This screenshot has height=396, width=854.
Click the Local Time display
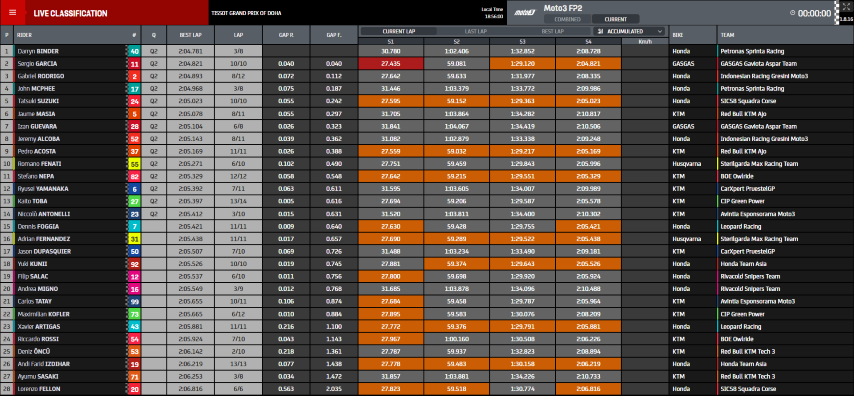(491, 12)
